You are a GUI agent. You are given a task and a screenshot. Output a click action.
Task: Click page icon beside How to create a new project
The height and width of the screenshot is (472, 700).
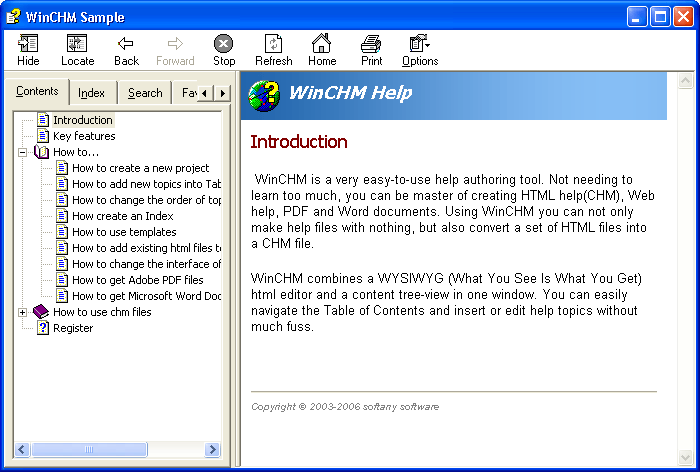pyautogui.click(x=62, y=168)
